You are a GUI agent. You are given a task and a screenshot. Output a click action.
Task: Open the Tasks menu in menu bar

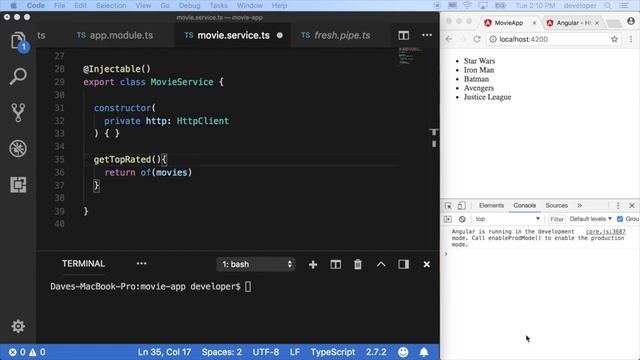[x=219, y=6]
